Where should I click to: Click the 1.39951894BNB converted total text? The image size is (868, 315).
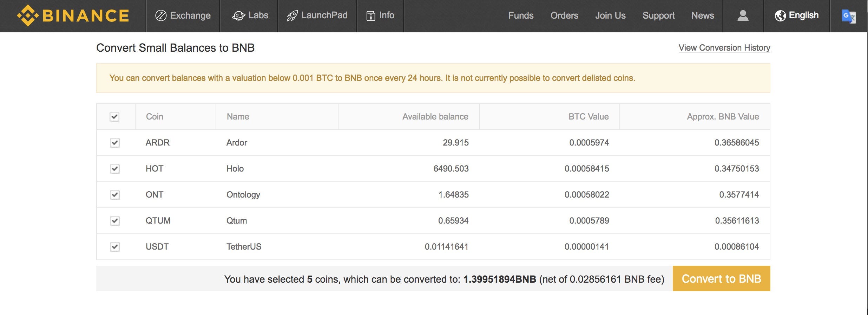pos(500,279)
